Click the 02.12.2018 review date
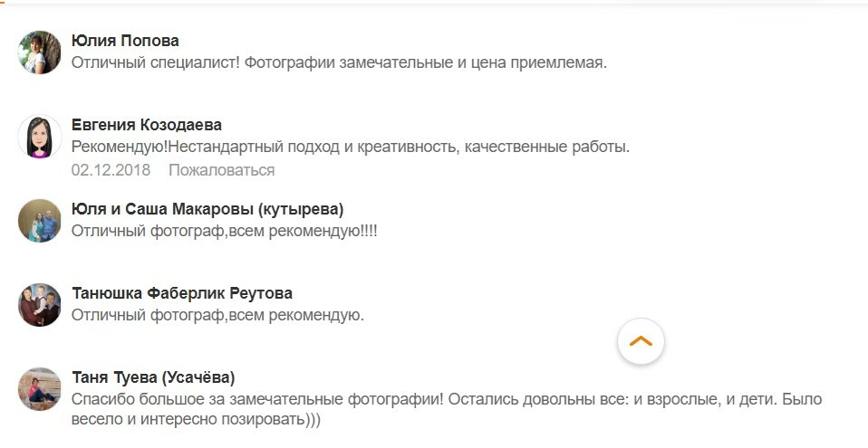 click(x=111, y=170)
